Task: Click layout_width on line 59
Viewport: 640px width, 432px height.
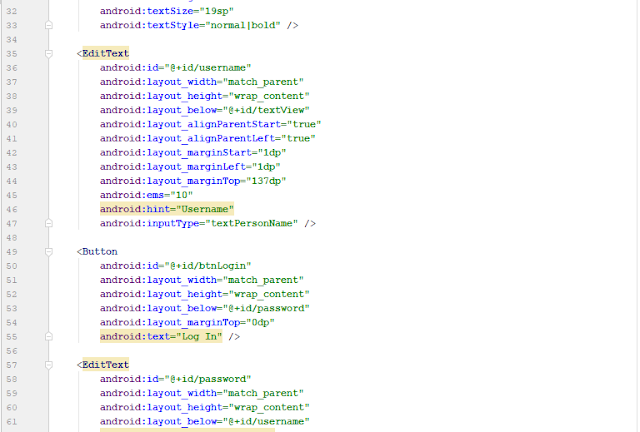Action: coord(182,393)
